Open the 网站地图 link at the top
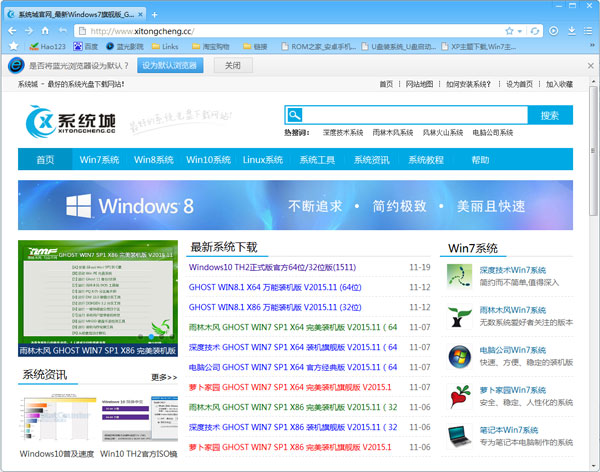600x472 pixels. coord(419,84)
